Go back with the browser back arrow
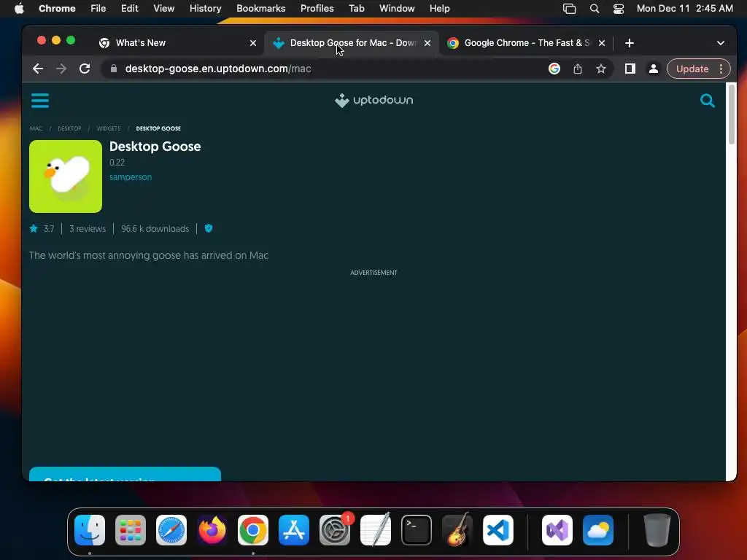The width and height of the screenshot is (747, 560). (x=38, y=69)
